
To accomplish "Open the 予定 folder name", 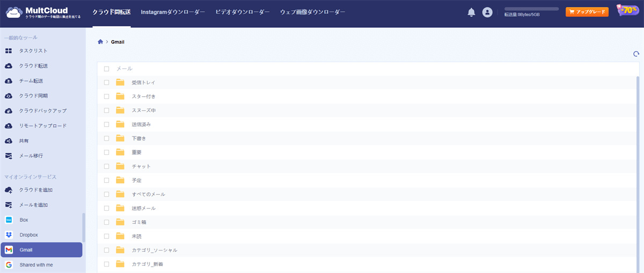I will coord(136,180).
